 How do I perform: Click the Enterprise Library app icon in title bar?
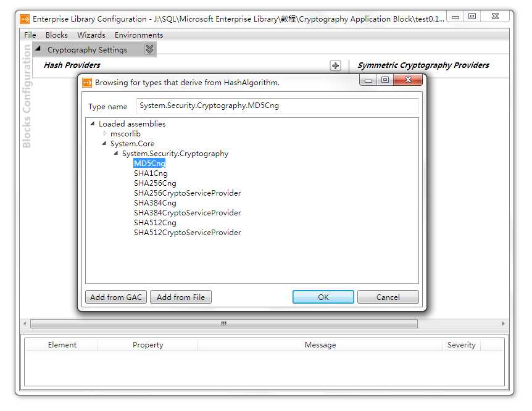pos(25,19)
